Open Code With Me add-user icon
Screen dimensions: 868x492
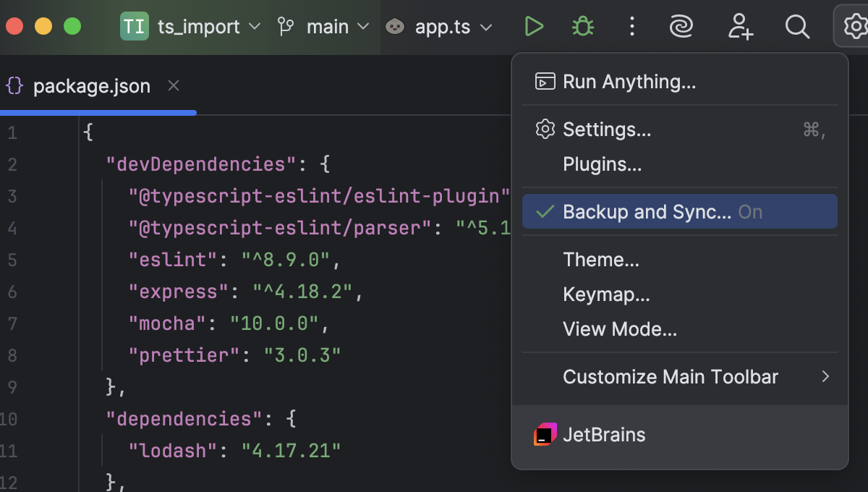tap(740, 27)
